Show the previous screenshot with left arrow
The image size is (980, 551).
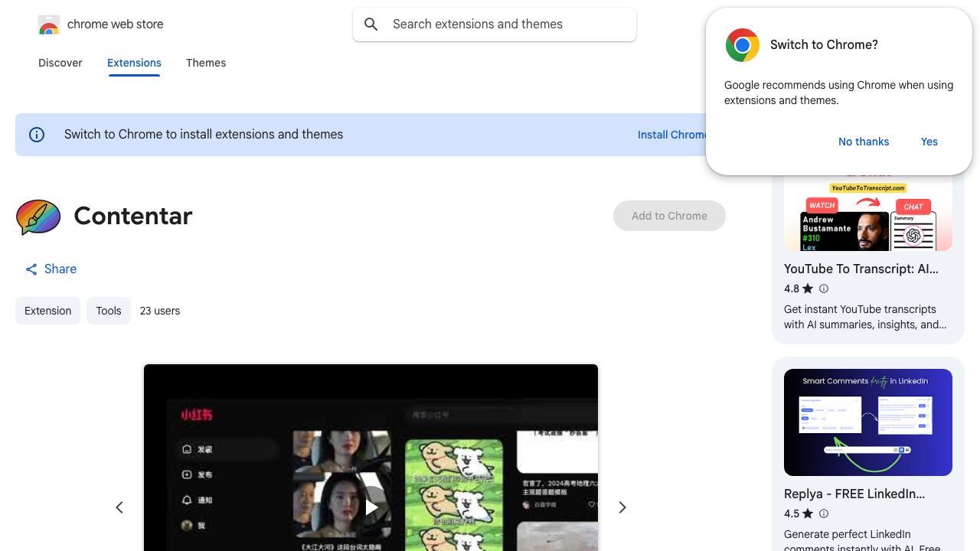click(119, 507)
